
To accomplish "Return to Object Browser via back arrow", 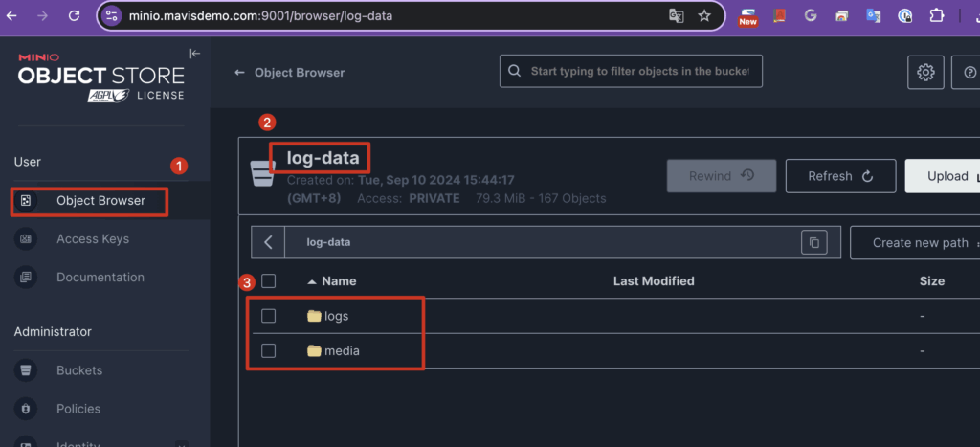I will [x=240, y=73].
